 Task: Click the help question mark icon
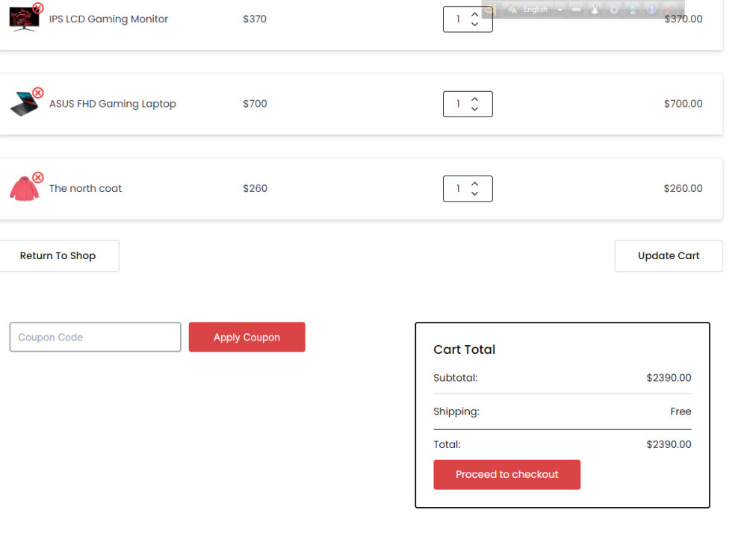pos(651,10)
